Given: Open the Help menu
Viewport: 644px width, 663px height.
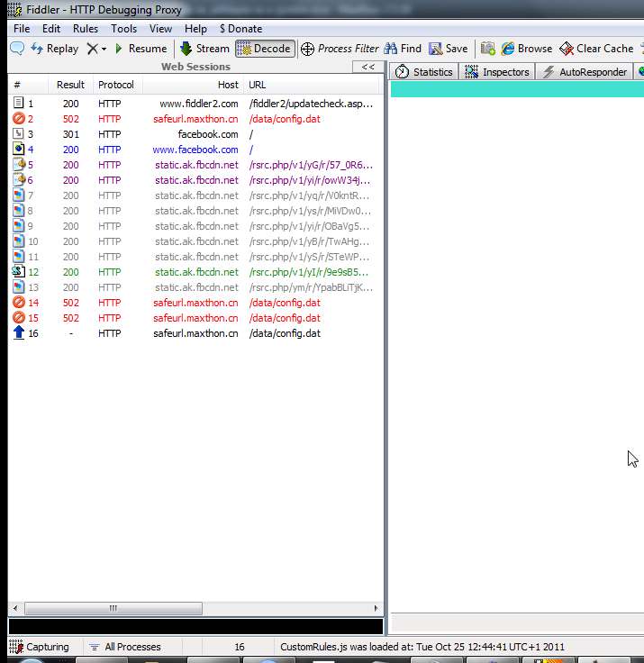Looking at the screenshot, I should (x=195, y=29).
